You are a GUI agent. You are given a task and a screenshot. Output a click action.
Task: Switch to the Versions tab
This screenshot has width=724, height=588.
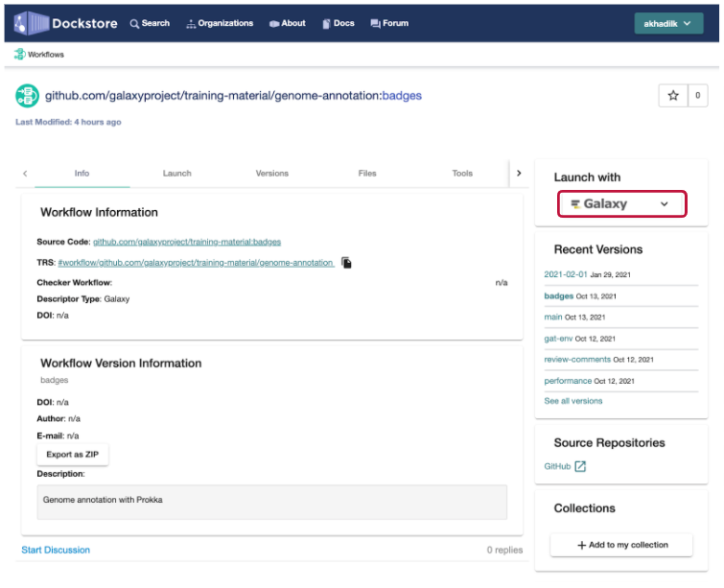pos(272,174)
